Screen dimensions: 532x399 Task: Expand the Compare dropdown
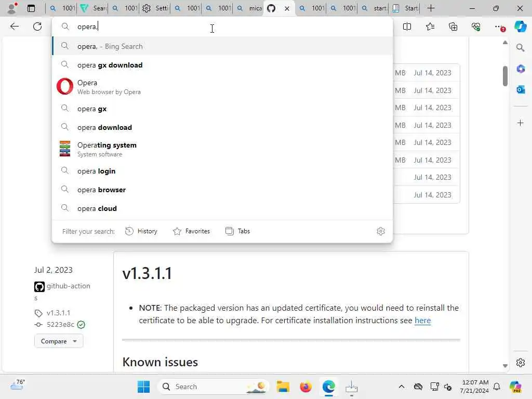click(x=59, y=341)
